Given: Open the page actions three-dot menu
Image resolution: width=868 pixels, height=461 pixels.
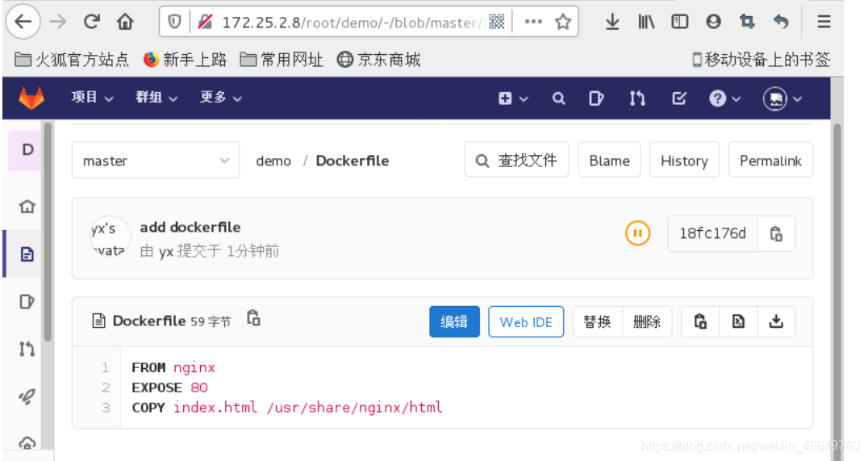Looking at the screenshot, I should (x=533, y=22).
